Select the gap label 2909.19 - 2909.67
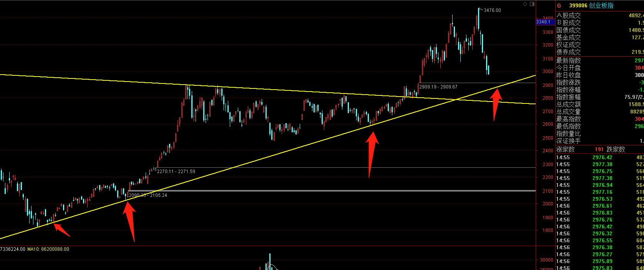Image resolution: width=644 pixels, height=270 pixels. point(438,87)
